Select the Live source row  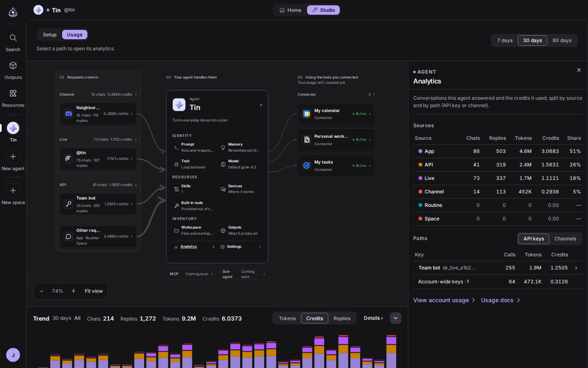coord(498,178)
